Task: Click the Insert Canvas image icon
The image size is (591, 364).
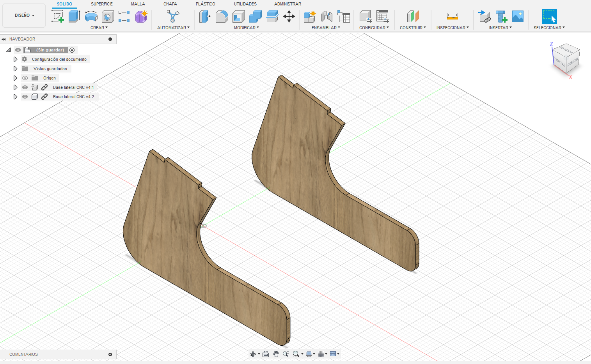Action: click(x=518, y=16)
